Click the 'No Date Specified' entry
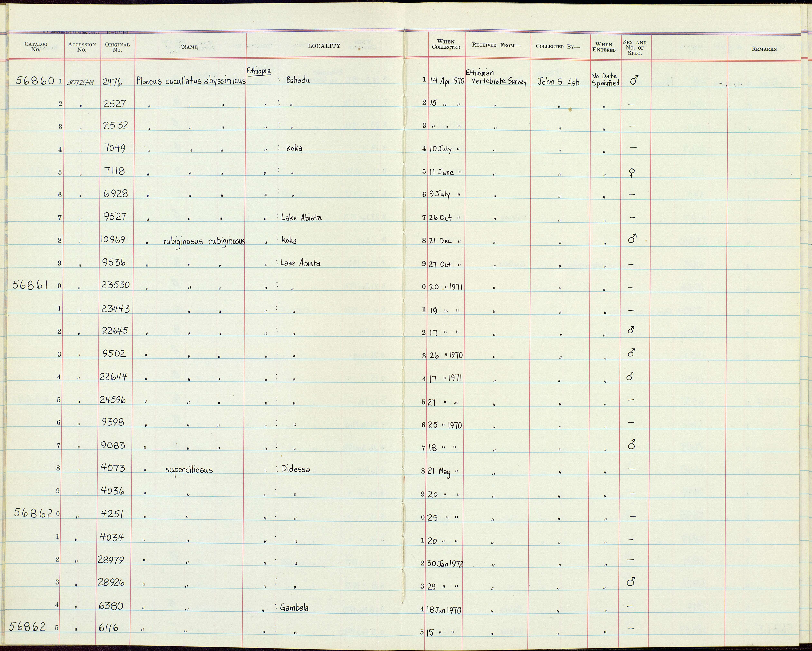The image size is (812, 651). (605, 80)
